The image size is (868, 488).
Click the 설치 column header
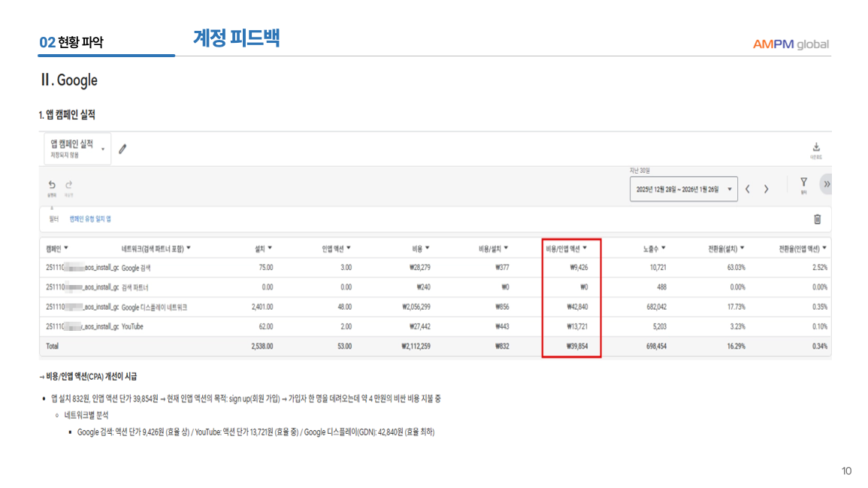coord(263,248)
